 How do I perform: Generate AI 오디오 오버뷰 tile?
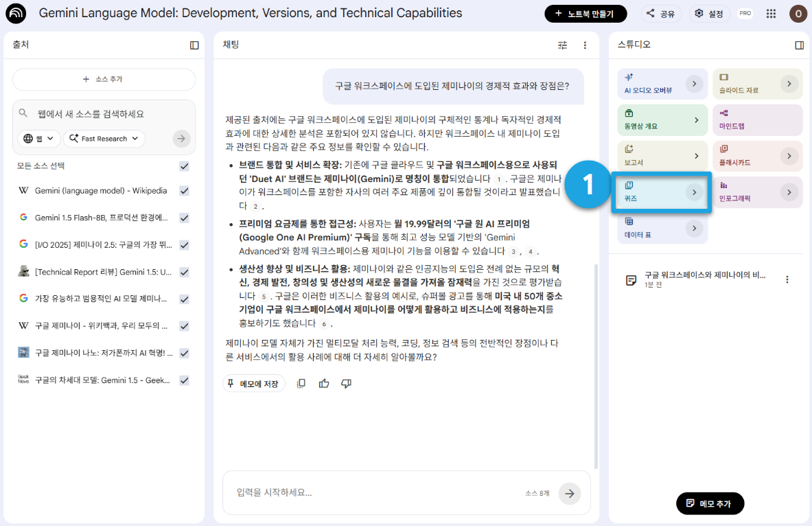[662, 84]
